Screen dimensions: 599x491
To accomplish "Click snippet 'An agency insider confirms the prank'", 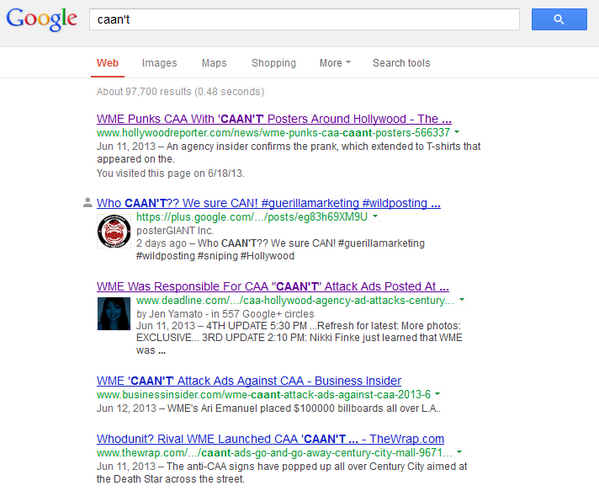I will [x=288, y=152].
